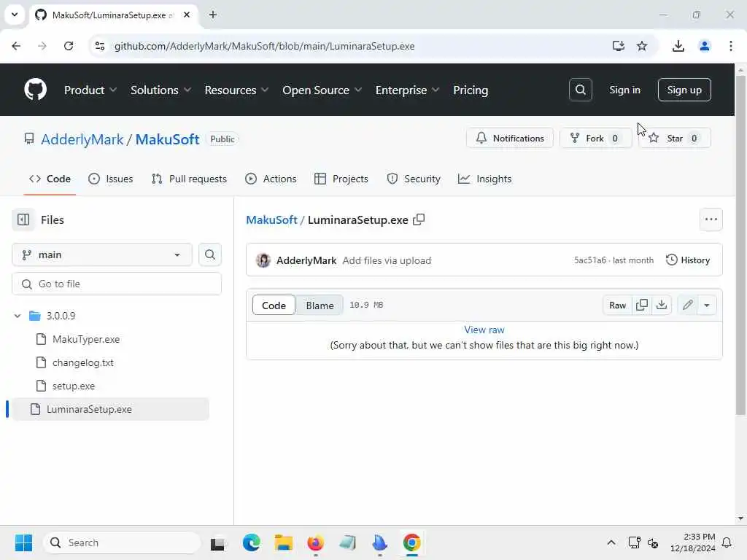Open Chrome downloads icon
This screenshot has width=747, height=560.
[x=678, y=46]
